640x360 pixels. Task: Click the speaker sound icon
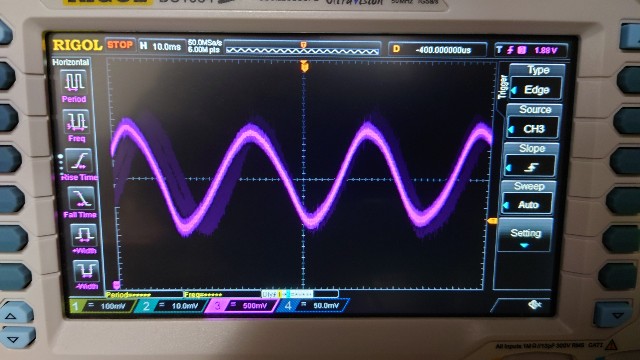[x=534, y=304]
